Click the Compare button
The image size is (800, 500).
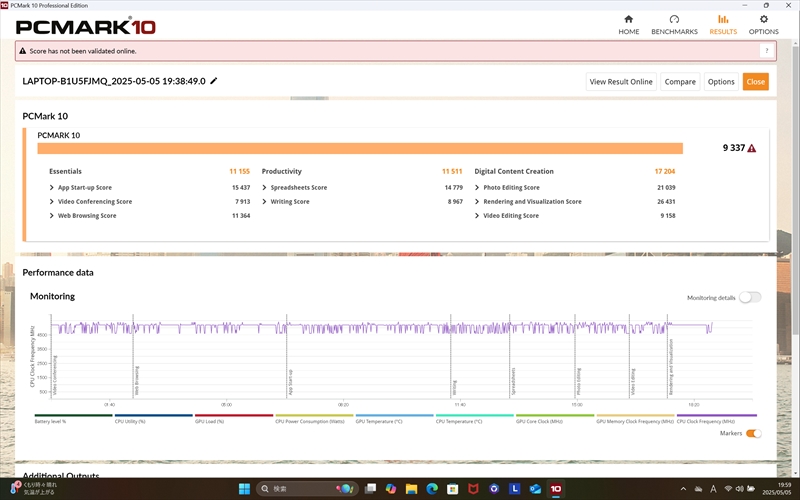(x=680, y=82)
